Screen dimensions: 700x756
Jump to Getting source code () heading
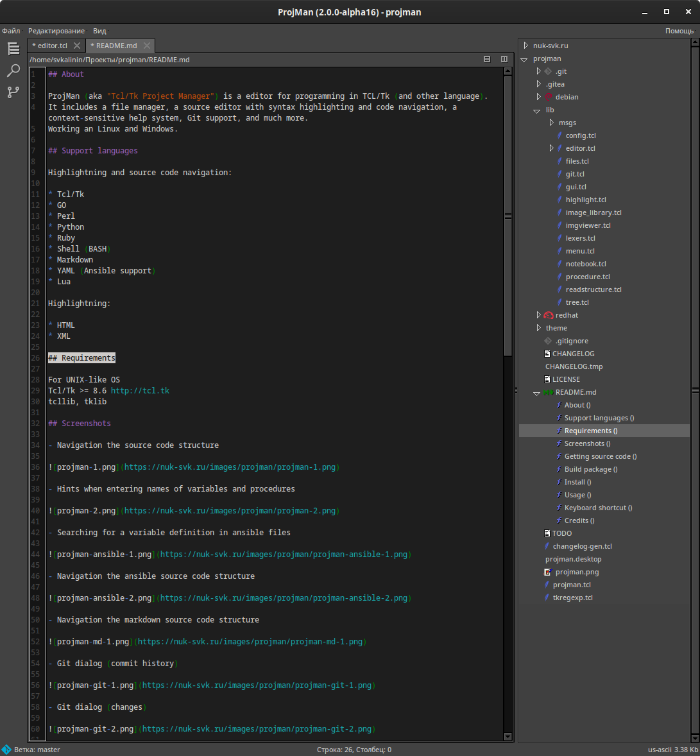[600, 456]
